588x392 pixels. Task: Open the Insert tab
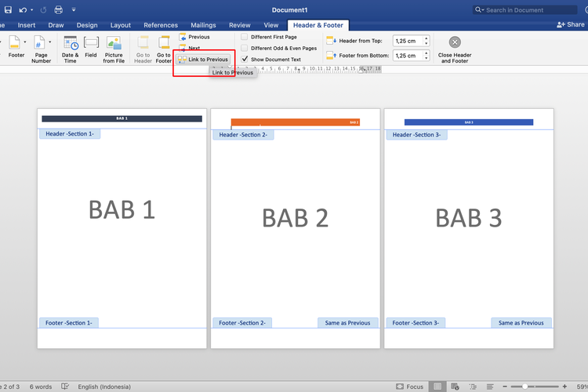(x=26, y=25)
